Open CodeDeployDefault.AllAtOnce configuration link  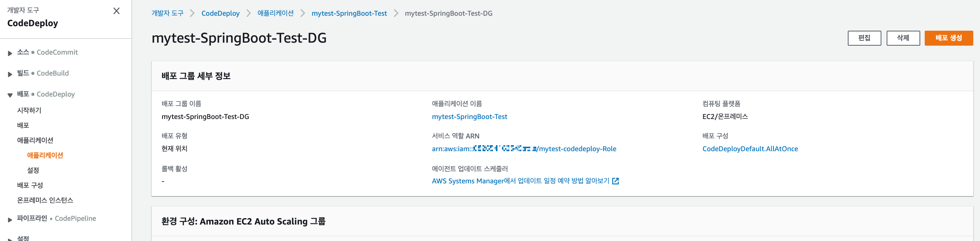750,149
